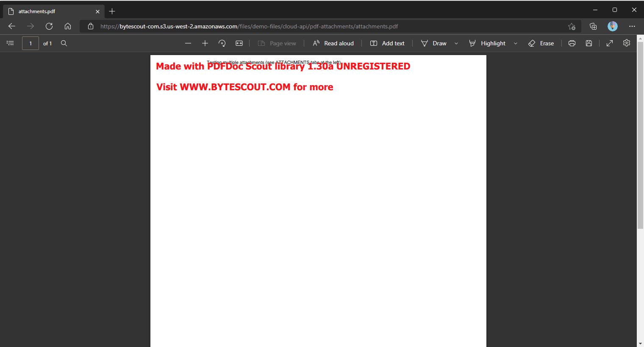Save the PDF file
The image size is (644, 347).
point(589,43)
